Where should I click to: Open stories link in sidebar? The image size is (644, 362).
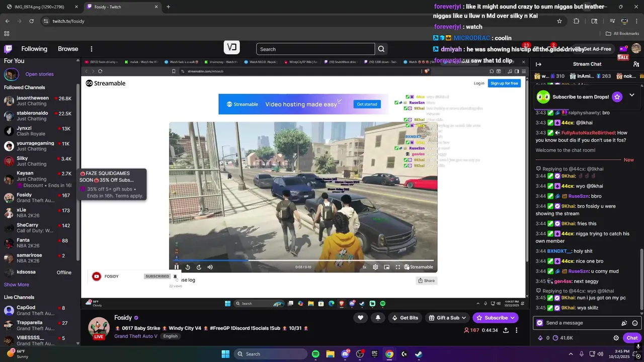(x=39, y=74)
